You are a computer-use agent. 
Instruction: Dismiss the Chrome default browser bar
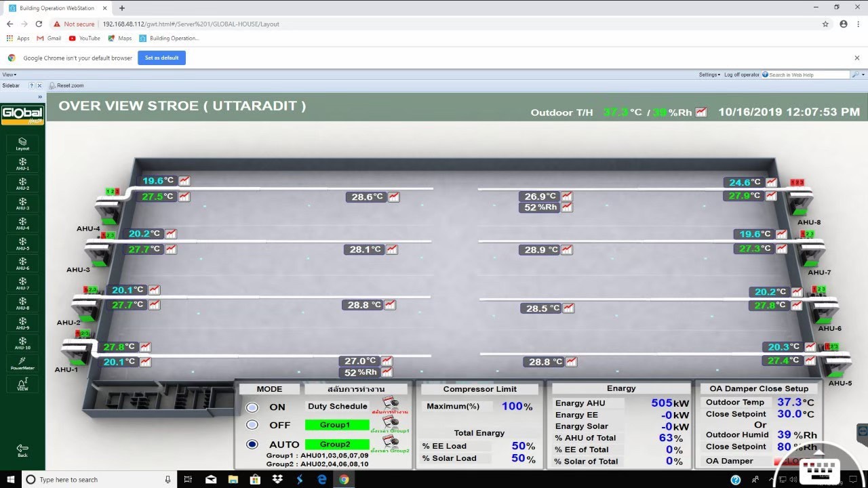coord(857,58)
